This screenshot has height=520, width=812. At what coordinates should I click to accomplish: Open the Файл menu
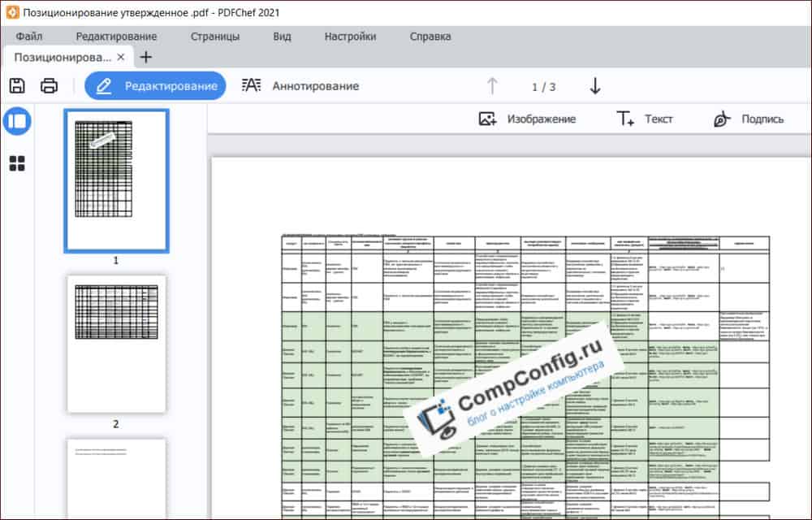(x=29, y=37)
